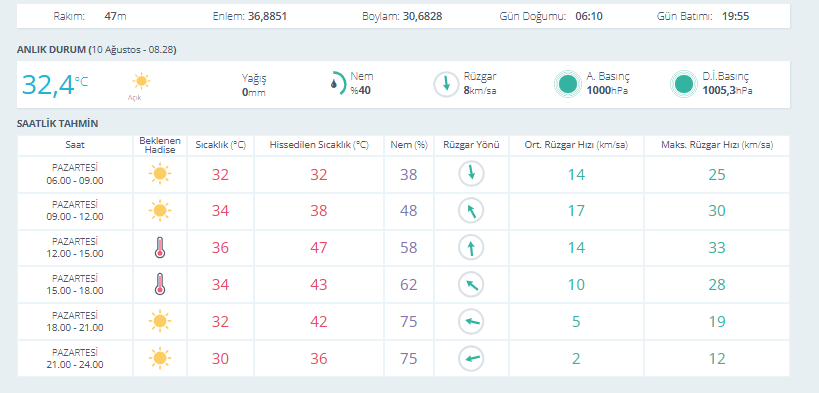Click the PAZARTESİ 09.00 - 12.00 time cell
819x393 pixels.
click(x=75, y=211)
